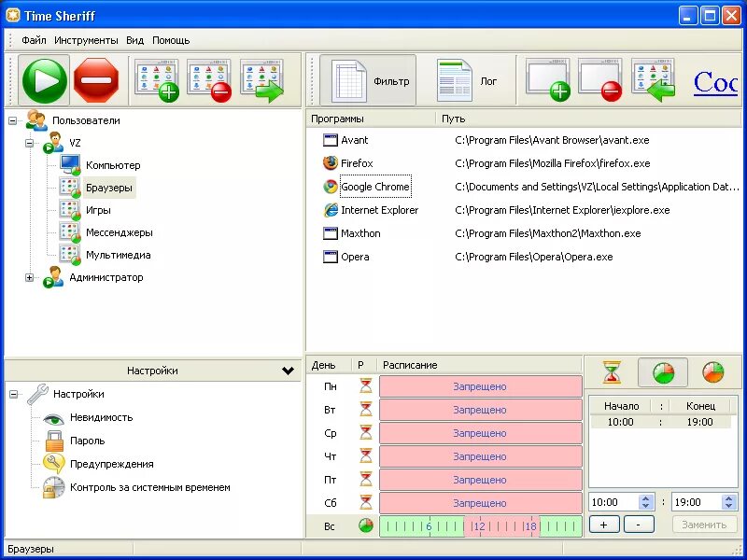Collapse the Настройки tree node
Viewport: 747px width, 560px height.
[x=13, y=394]
